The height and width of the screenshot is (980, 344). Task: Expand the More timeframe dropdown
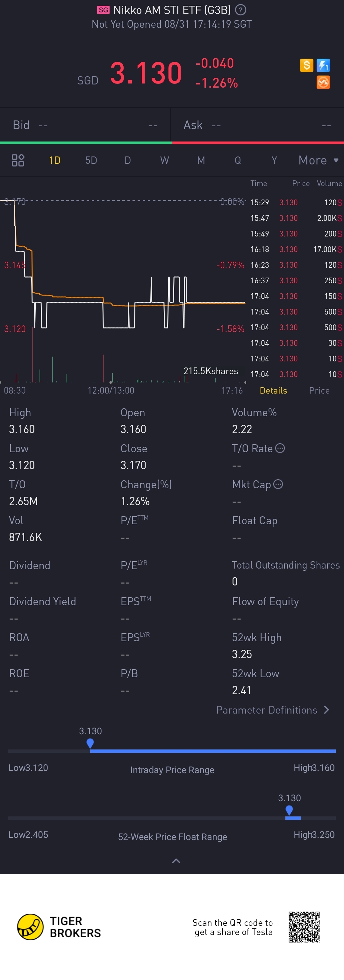pos(318,160)
